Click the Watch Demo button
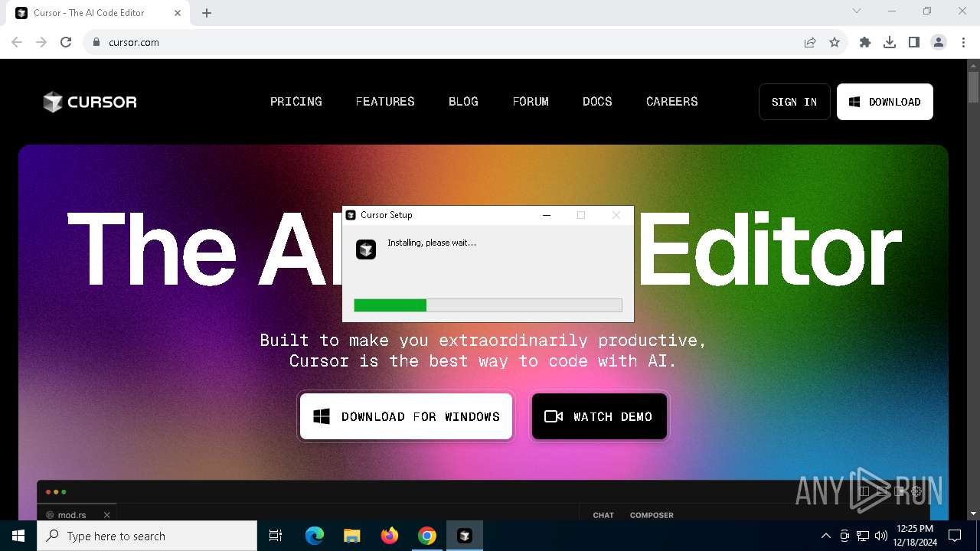The image size is (980, 551). 599,416
